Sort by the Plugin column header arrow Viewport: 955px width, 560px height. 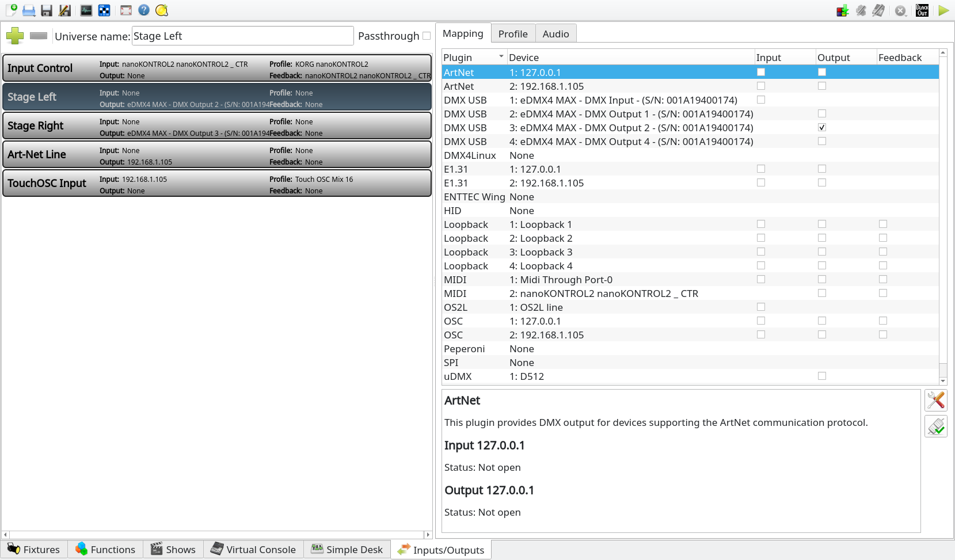point(501,56)
